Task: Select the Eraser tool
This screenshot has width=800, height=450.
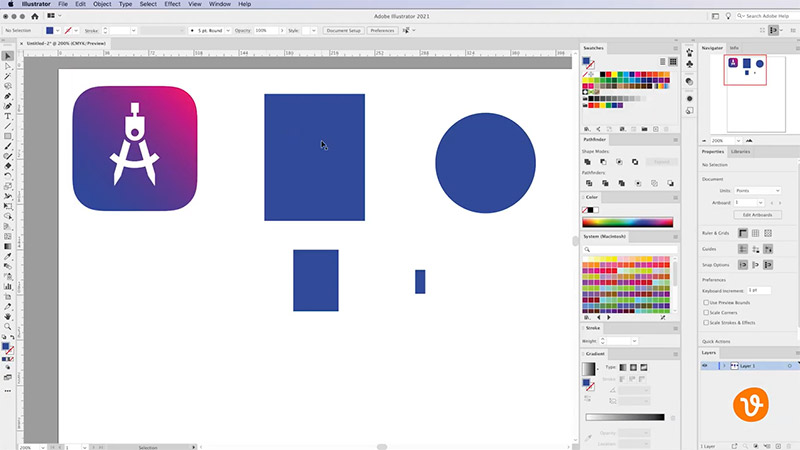Action: (x=8, y=166)
